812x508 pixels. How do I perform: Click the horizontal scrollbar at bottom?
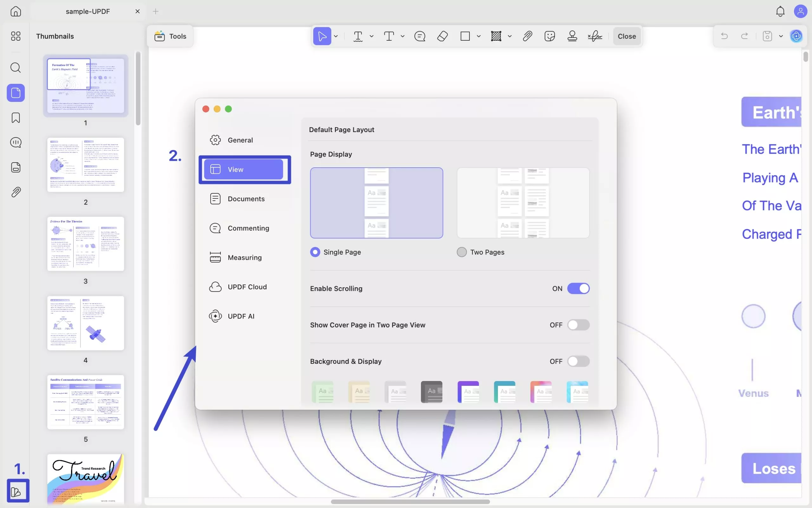click(x=410, y=502)
